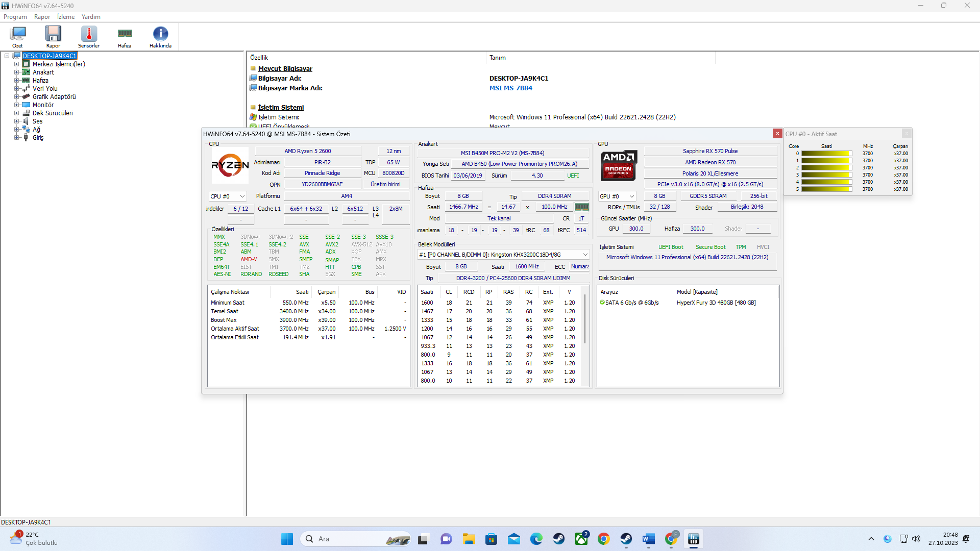Open Task View from taskbar

pos(423,539)
